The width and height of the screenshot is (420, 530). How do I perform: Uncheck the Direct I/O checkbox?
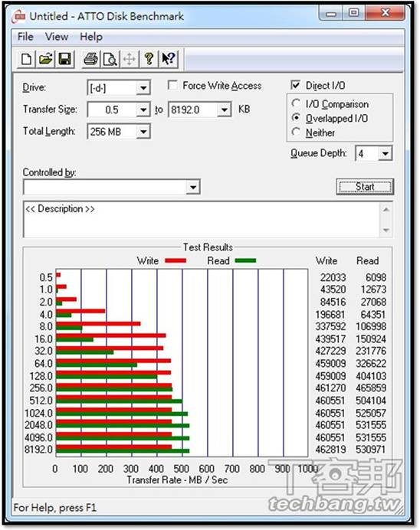coord(296,85)
